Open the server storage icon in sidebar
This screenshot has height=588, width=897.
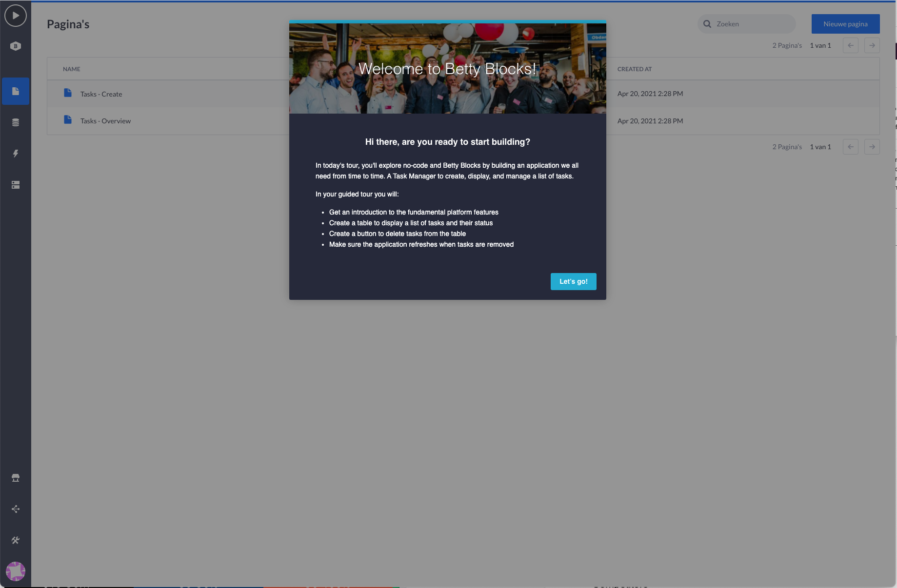click(x=16, y=185)
